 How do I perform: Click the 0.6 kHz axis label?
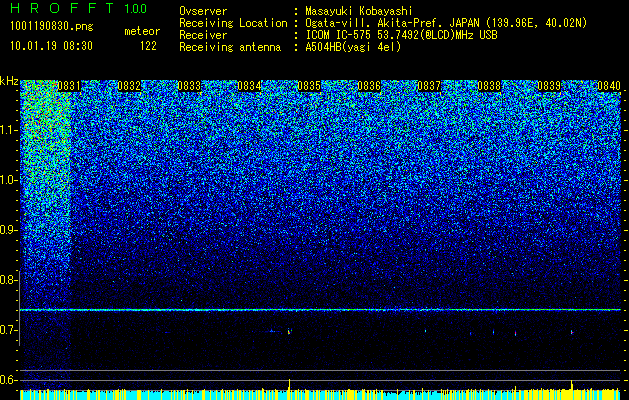pos(9,380)
